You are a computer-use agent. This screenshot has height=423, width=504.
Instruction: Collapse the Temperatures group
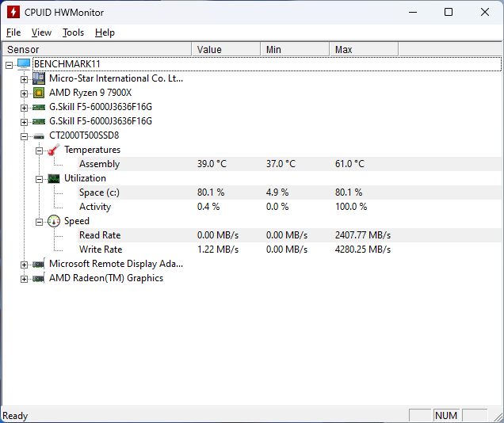tap(39, 151)
